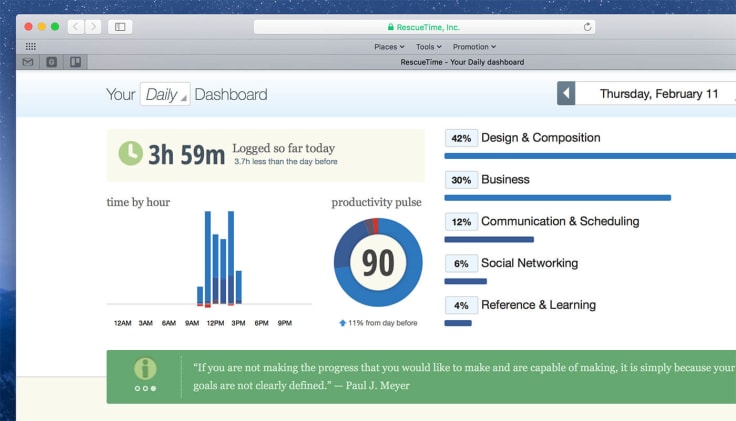Click the RescueTime, Inc. address bar
The height and width of the screenshot is (421, 736).
point(424,27)
